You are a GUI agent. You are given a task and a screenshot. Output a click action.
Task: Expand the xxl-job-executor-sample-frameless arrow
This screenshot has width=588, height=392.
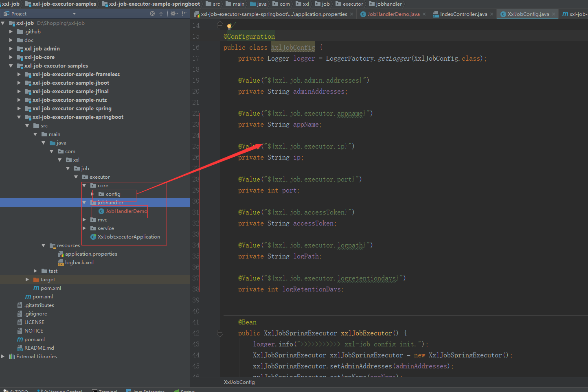tap(19, 74)
